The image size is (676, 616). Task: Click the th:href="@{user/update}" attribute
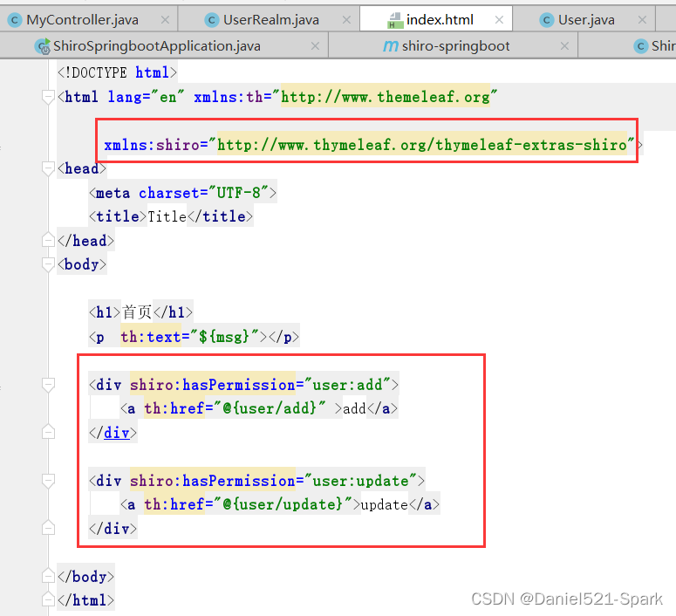click(x=249, y=504)
